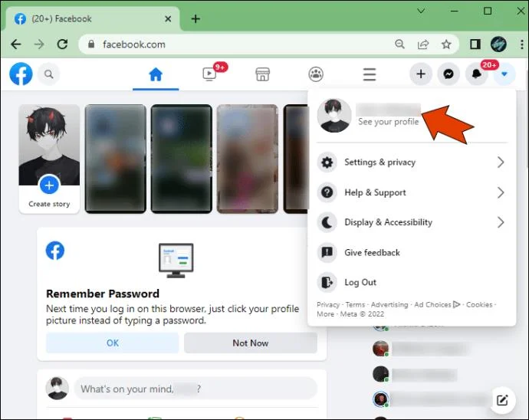
Task: Select Give feedback
Action: tap(411, 252)
